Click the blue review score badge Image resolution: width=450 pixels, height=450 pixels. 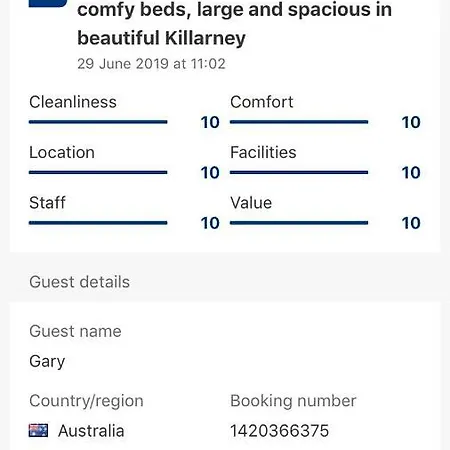(48, 3)
